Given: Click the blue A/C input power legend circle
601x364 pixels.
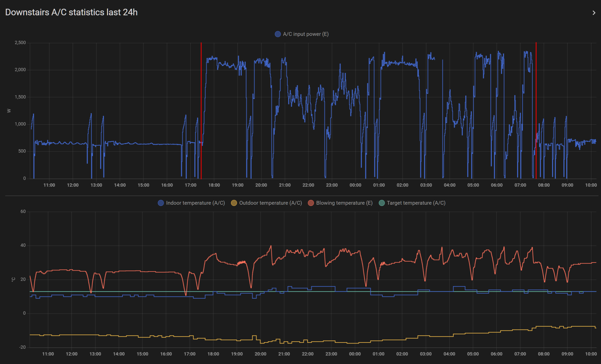Looking at the screenshot, I should click(278, 34).
